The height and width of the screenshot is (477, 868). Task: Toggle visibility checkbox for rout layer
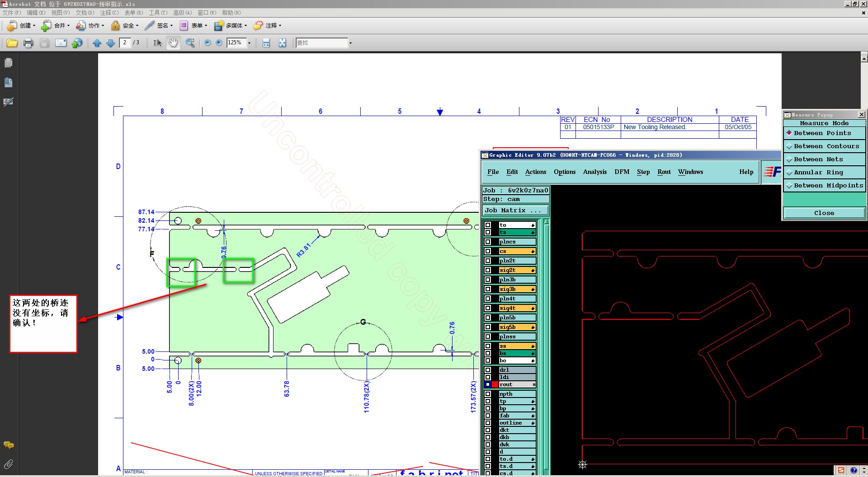click(488, 384)
